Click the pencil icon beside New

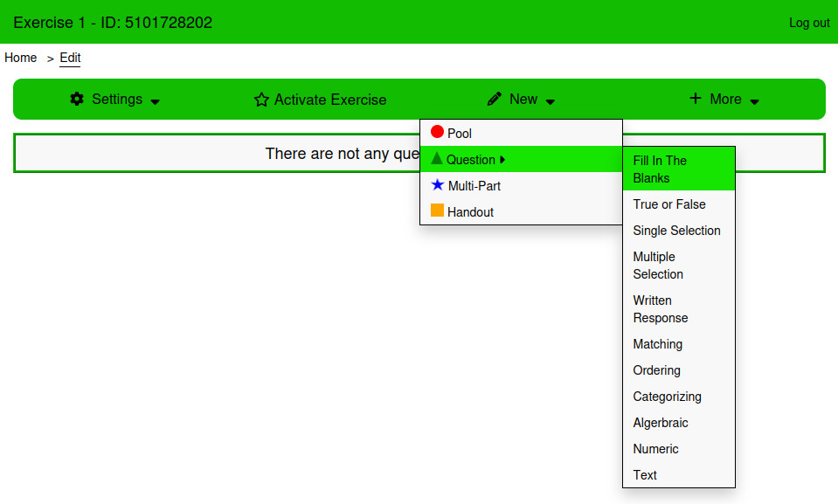495,99
